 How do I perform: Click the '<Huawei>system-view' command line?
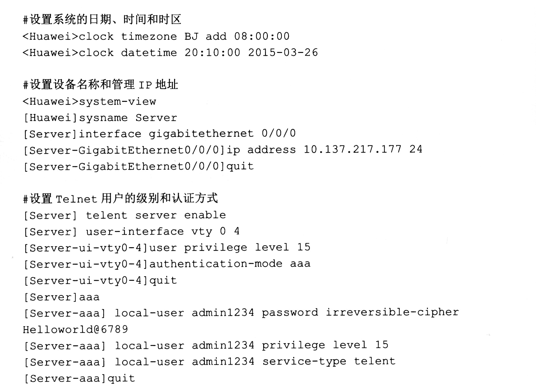point(89,102)
